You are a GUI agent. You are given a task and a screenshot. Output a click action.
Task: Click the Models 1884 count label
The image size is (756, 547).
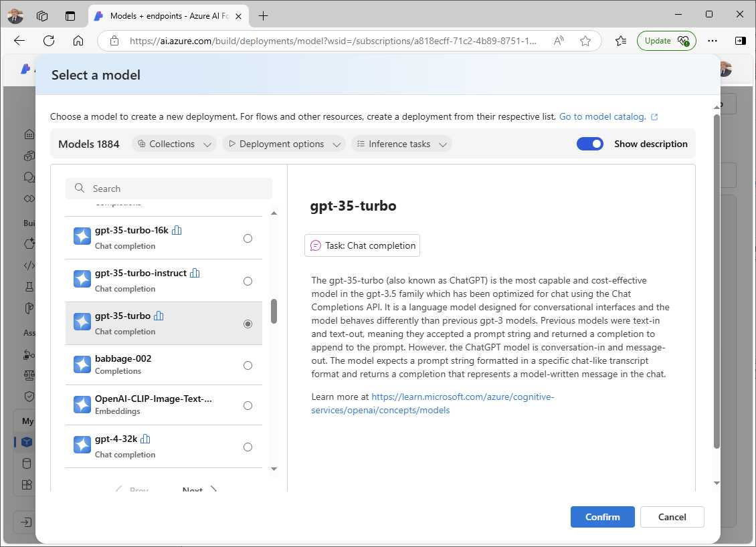89,144
